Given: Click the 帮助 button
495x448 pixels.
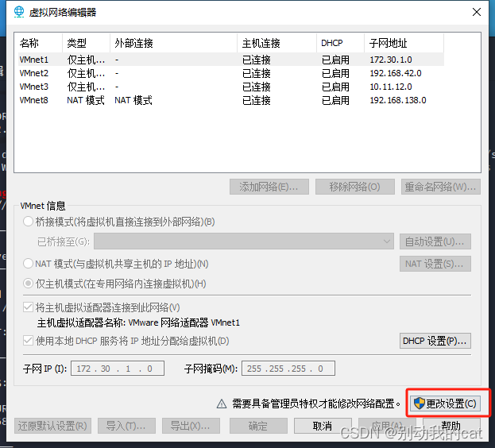Looking at the screenshot, I should tap(451, 426).
